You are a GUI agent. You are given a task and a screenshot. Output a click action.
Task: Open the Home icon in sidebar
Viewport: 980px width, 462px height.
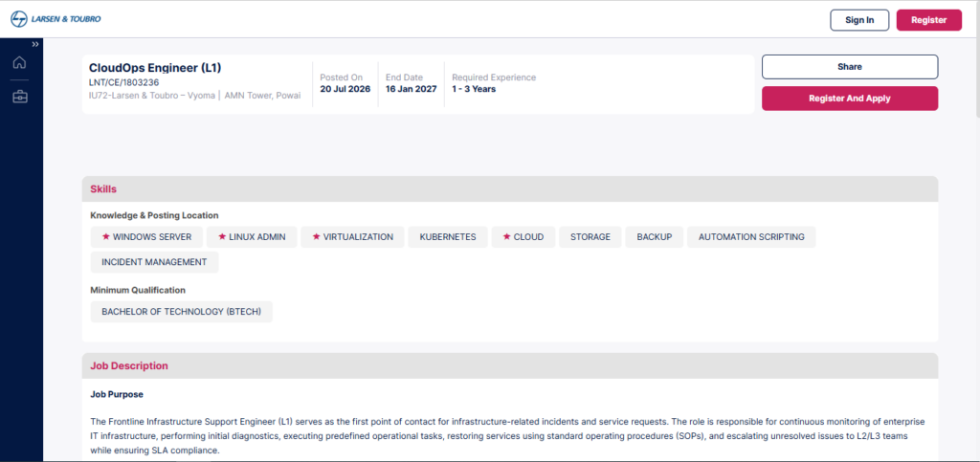click(x=20, y=62)
